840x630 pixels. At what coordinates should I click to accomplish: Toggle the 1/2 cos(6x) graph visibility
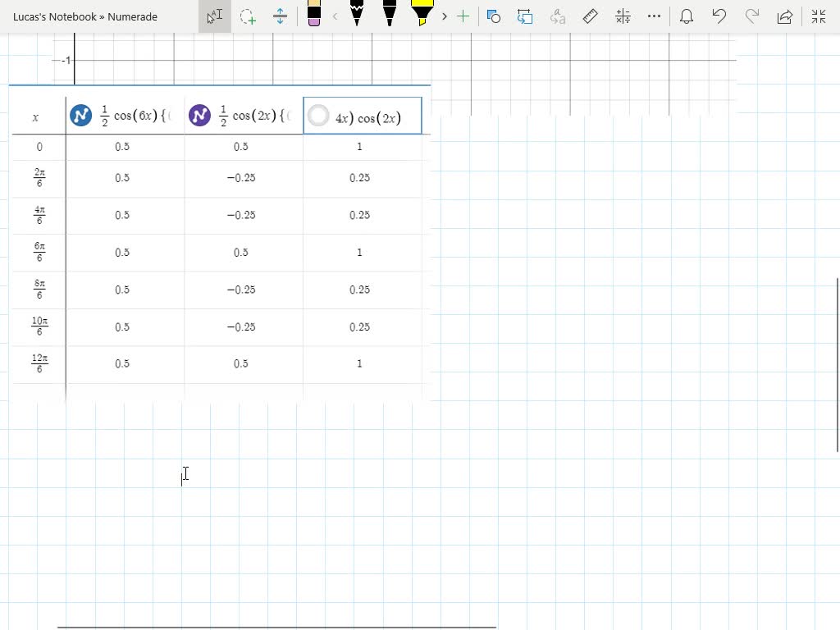point(80,115)
